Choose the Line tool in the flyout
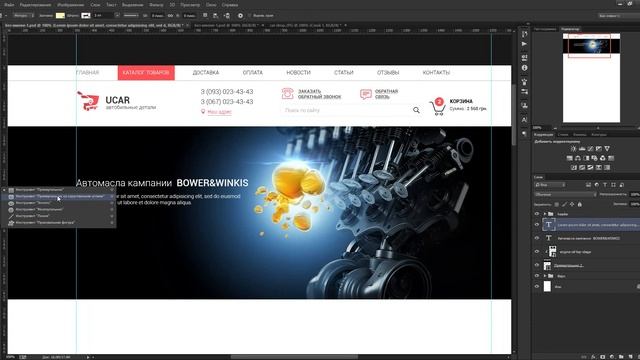This screenshot has width=640, height=360. click(60, 216)
